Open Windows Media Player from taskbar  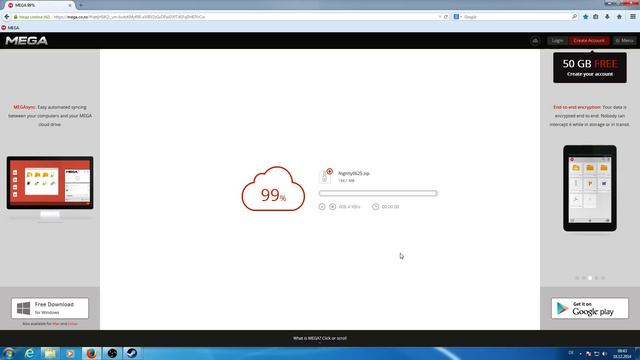70,353
